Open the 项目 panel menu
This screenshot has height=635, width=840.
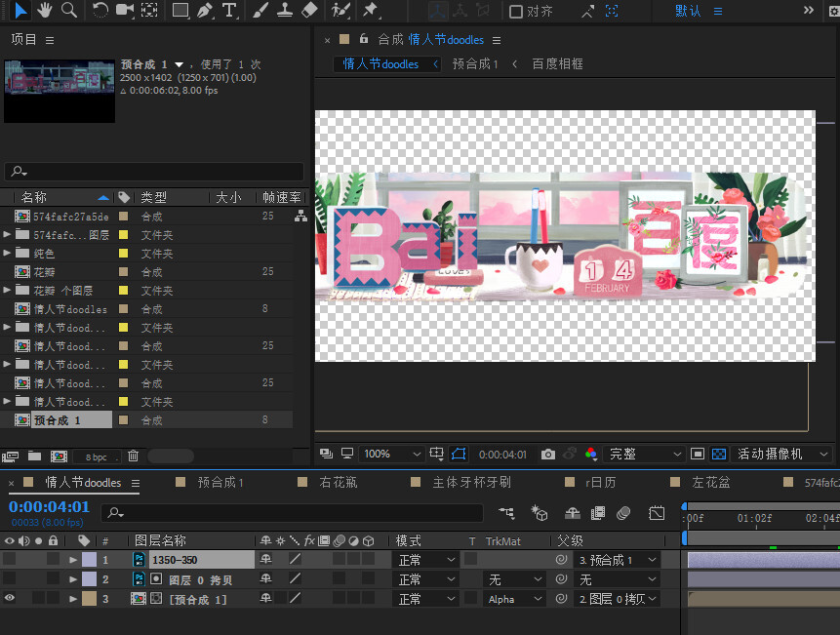[50, 40]
